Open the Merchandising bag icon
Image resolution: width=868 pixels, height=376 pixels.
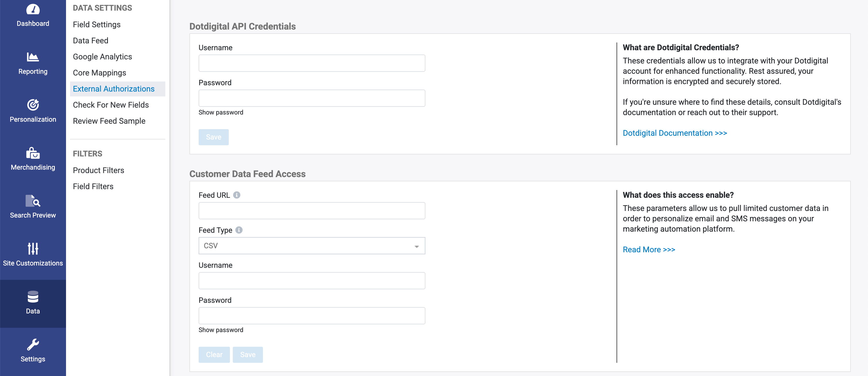tap(33, 153)
